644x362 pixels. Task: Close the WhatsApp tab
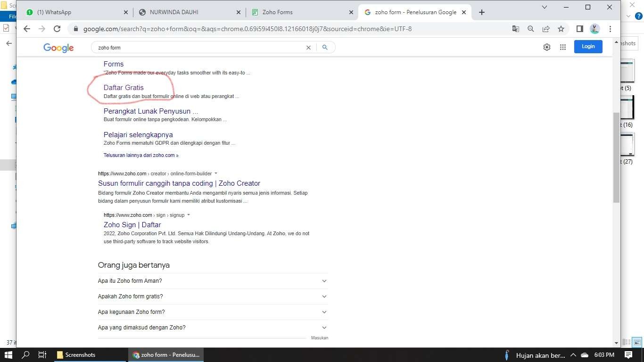[x=125, y=12]
